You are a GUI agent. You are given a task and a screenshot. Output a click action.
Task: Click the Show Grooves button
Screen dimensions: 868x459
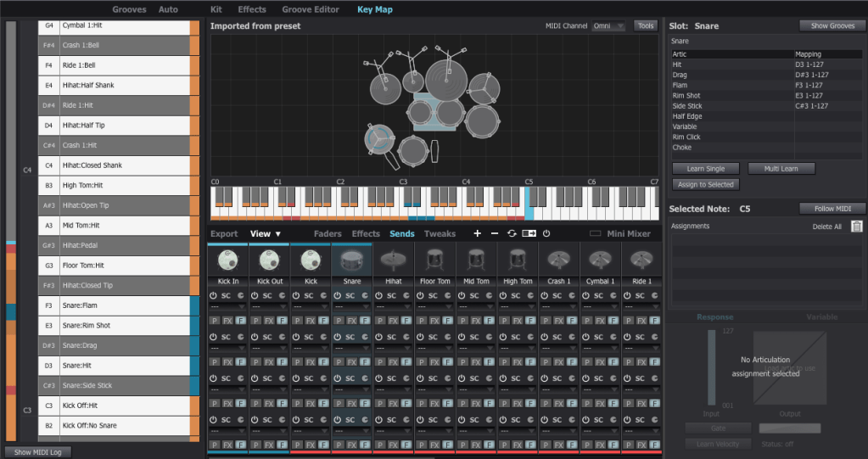(x=832, y=26)
